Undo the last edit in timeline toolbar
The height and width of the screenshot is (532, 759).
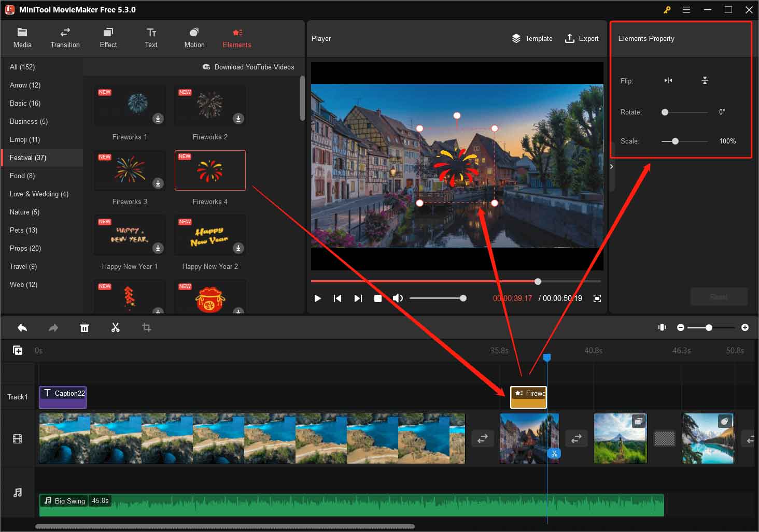pyautogui.click(x=22, y=327)
